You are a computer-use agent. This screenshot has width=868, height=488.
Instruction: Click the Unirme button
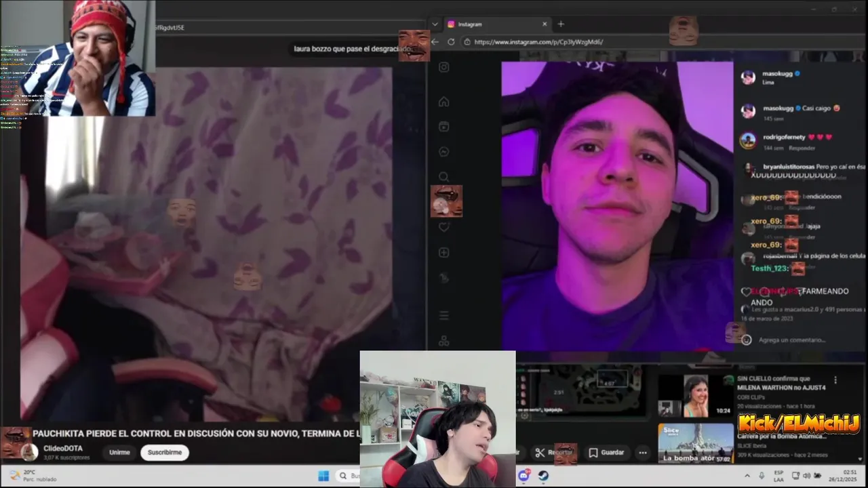(119, 452)
